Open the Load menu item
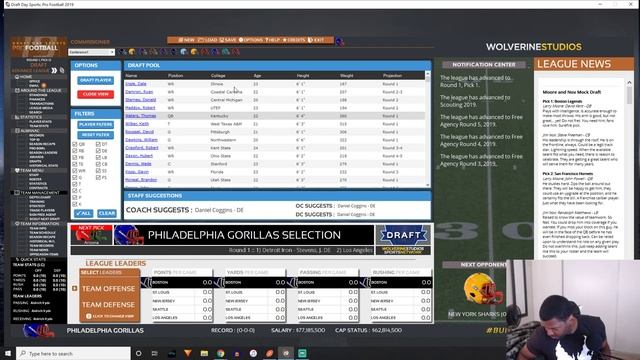 click(x=207, y=40)
